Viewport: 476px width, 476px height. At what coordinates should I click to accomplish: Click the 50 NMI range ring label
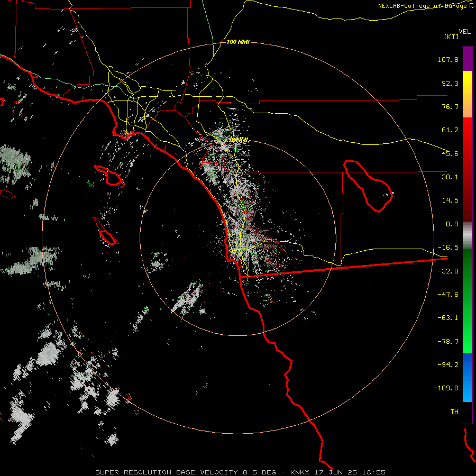pos(239,140)
